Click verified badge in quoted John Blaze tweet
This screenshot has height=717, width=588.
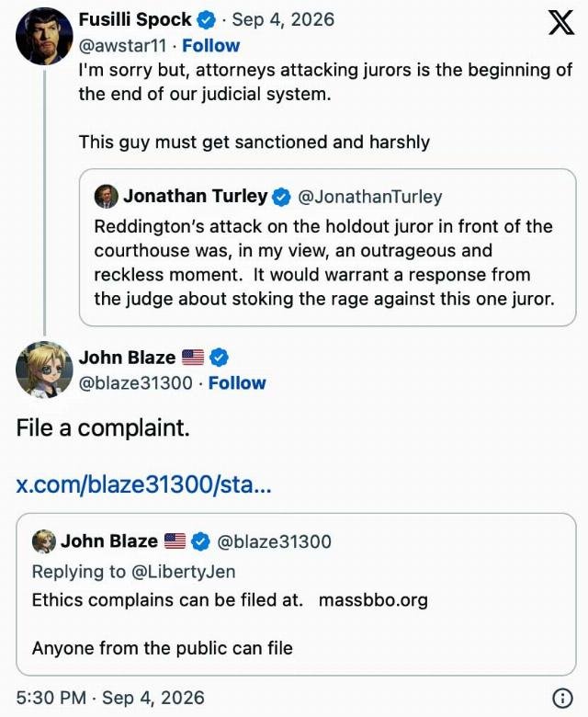(x=200, y=541)
